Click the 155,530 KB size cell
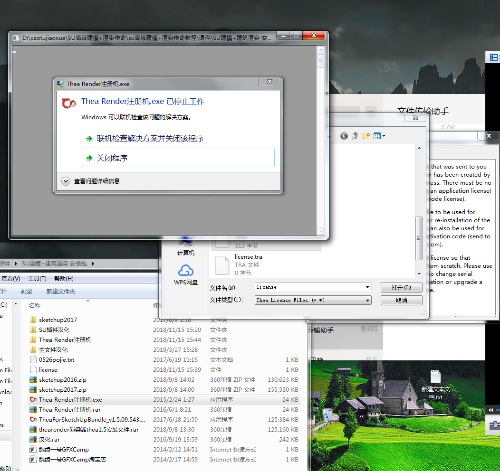Screen dimensions: 500x471 pyautogui.click(x=283, y=390)
